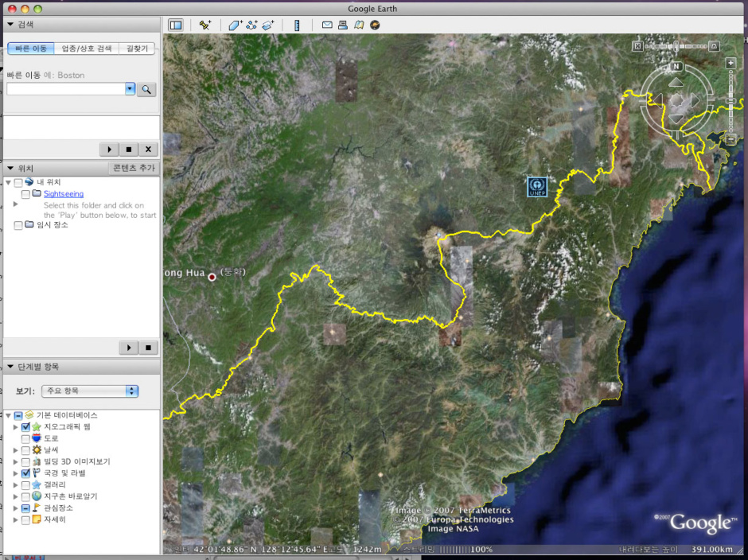This screenshot has width=748, height=560.
Task: Collapse the 단계별 항목 panel
Action: click(10, 367)
